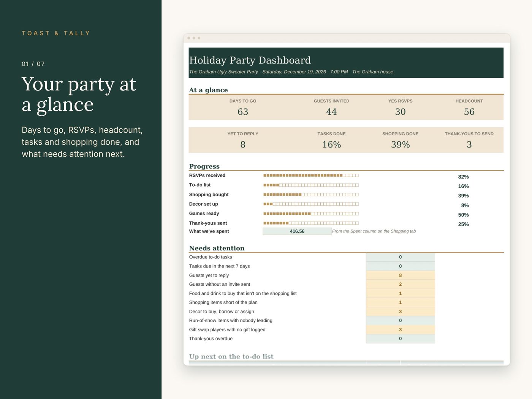
Task: Click the Thank-yous sent progress bar
Action: pyautogui.click(x=311, y=223)
